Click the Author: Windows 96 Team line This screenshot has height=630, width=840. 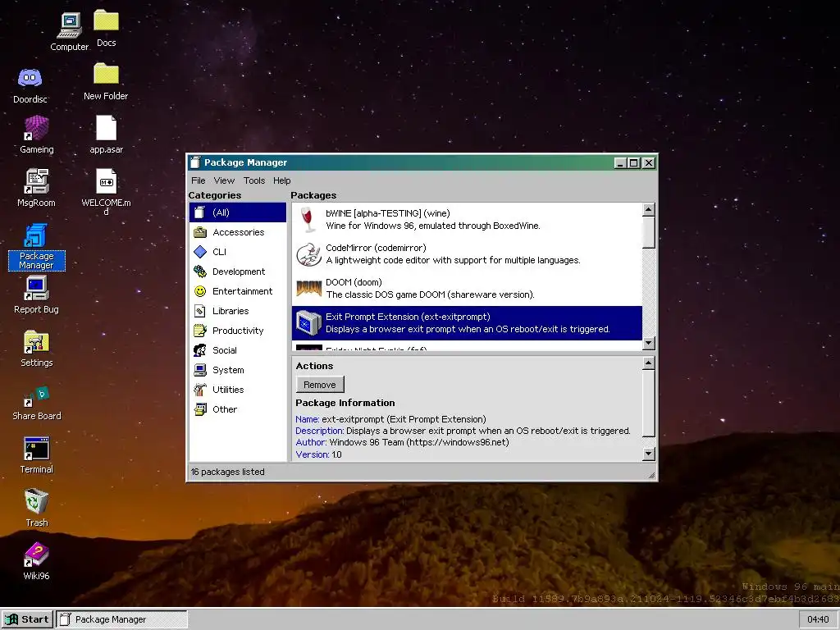coord(402,442)
